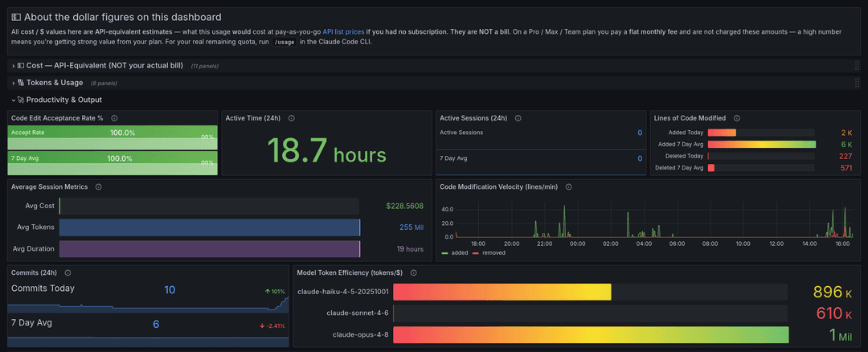Click the 18.7 hours stat value
Image resolution: width=868 pixels, height=352 pixels.
[x=326, y=150]
